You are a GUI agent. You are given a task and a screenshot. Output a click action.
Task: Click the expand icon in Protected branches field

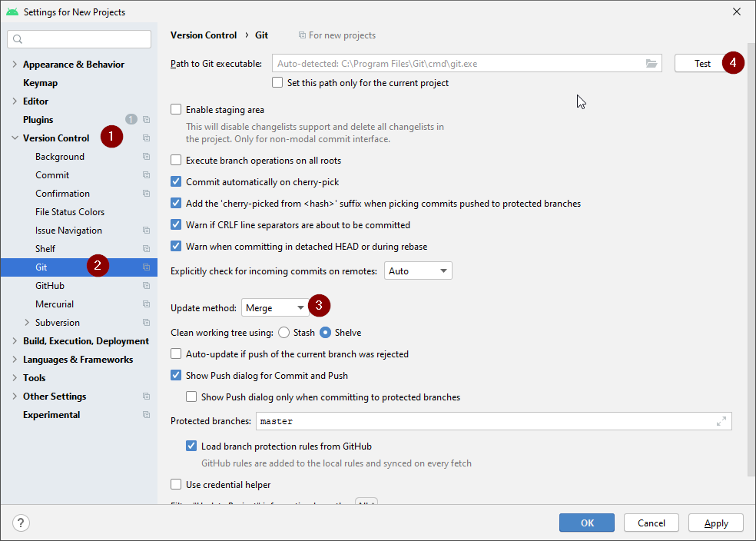coord(721,421)
